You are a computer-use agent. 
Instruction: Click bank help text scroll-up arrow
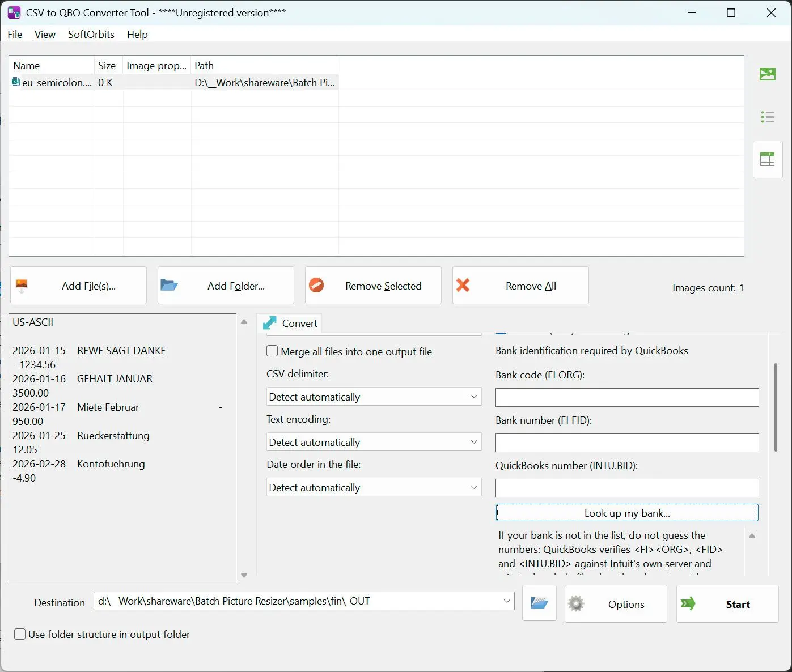[752, 535]
